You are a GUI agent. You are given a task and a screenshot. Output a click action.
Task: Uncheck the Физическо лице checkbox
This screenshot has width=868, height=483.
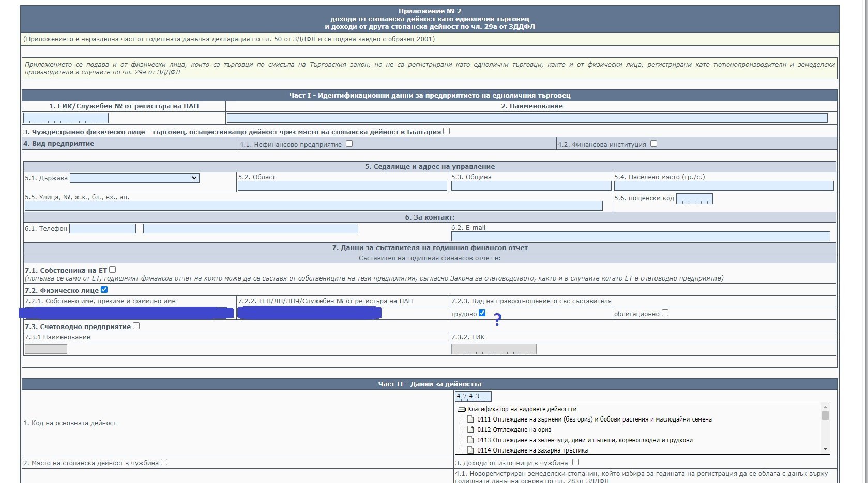coord(104,290)
